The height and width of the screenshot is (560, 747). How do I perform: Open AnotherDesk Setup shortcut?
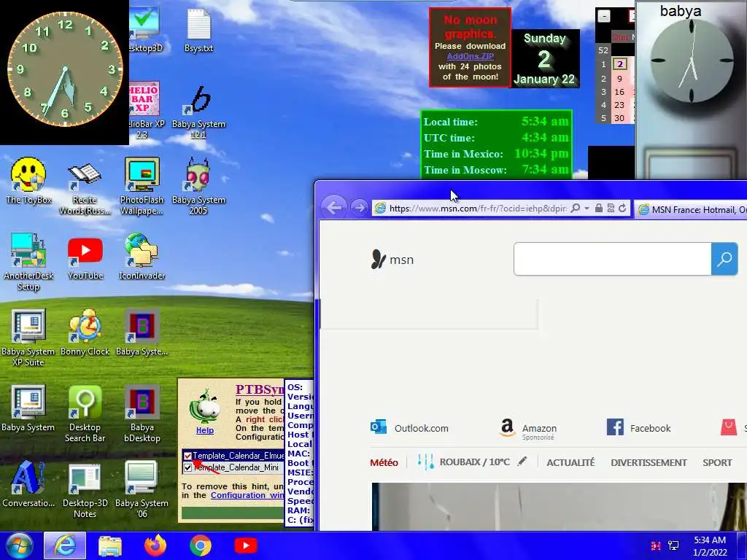[x=28, y=262]
